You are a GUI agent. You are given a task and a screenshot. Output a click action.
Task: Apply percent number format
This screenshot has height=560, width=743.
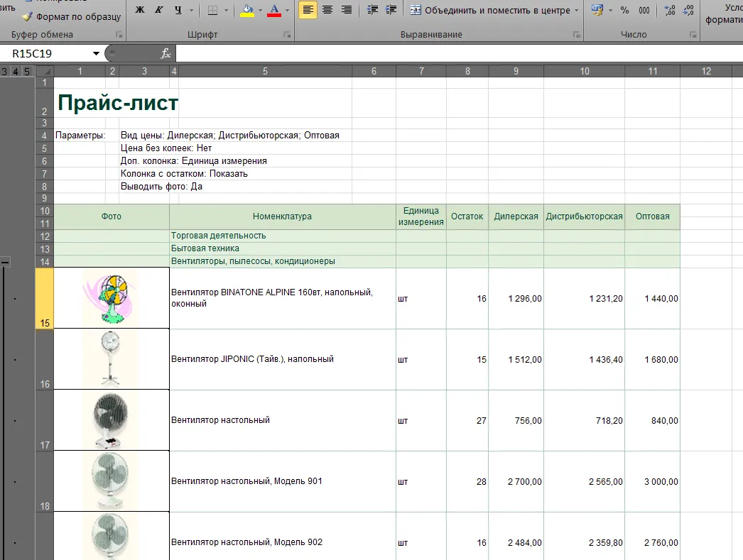(x=624, y=10)
